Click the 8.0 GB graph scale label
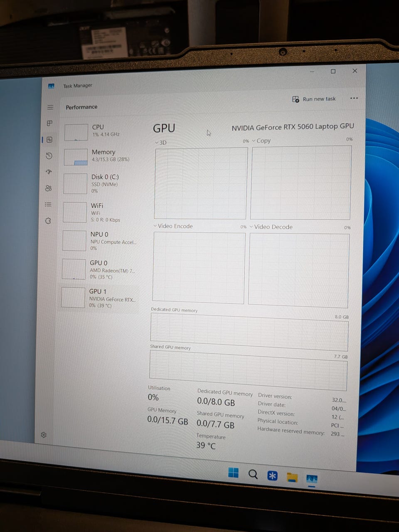This screenshot has height=532, width=399. tap(342, 317)
